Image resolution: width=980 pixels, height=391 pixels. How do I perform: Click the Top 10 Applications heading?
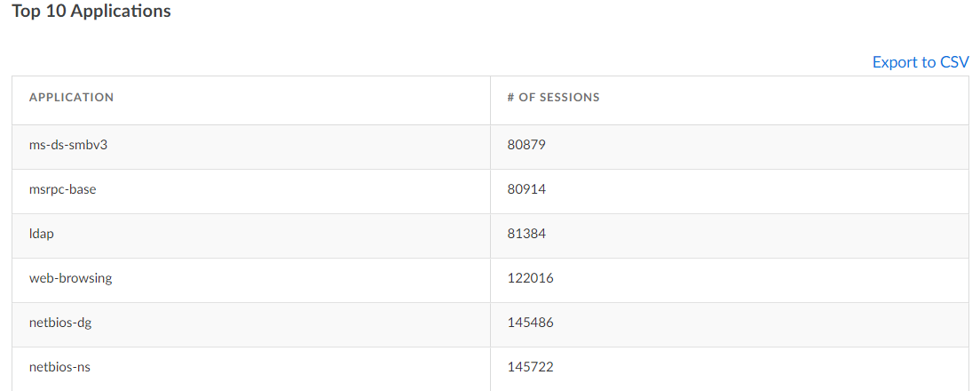(x=91, y=12)
